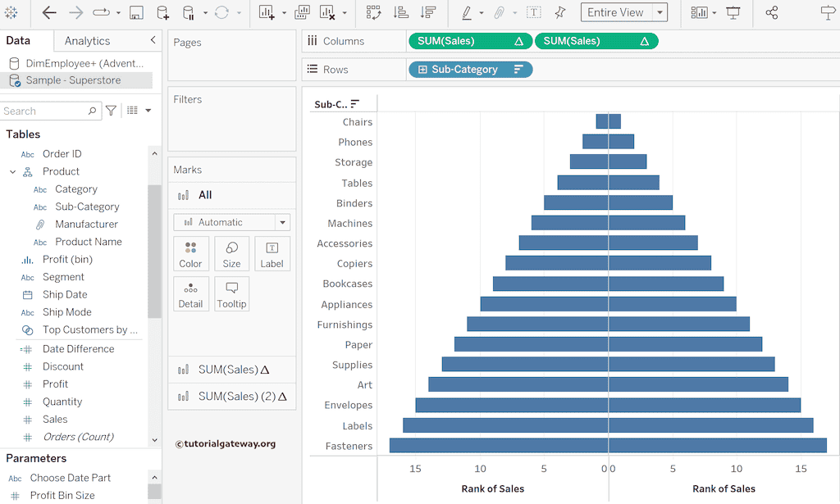840x504 pixels.
Task: Click the data pane Search field
Action: [x=45, y=111]
